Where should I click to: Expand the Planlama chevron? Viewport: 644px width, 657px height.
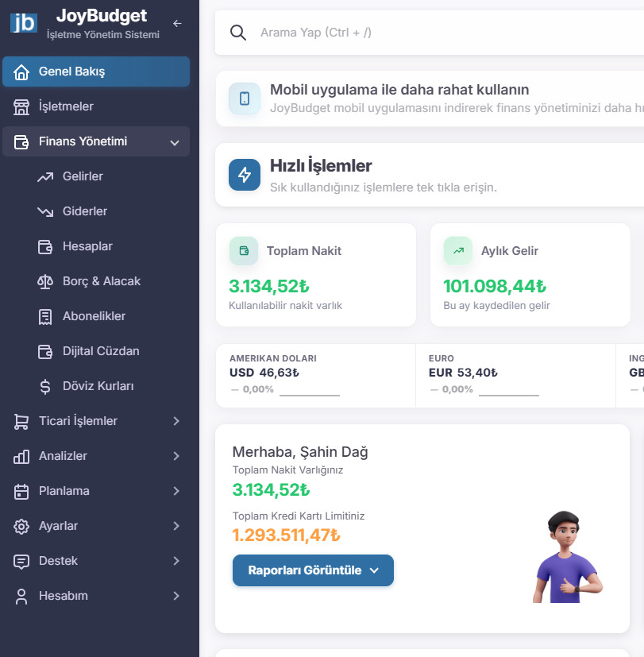176,491
